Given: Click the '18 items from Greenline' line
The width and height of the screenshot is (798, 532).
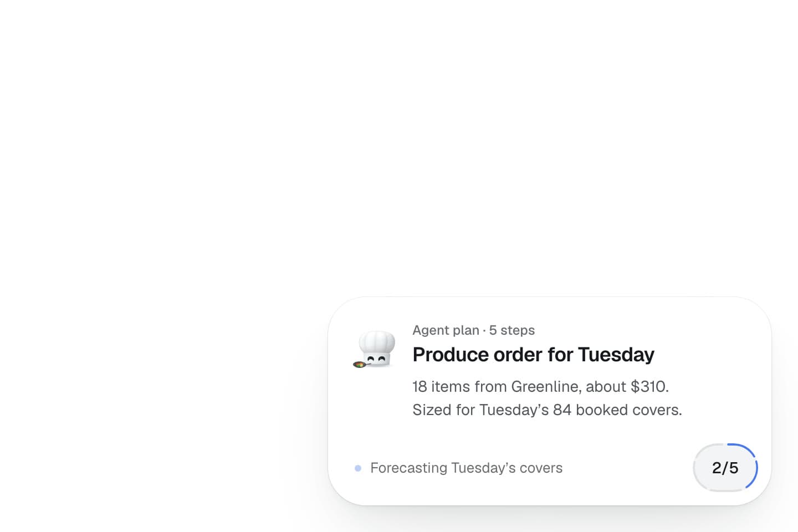Looking at the screenshot, I should coord(541,386).
